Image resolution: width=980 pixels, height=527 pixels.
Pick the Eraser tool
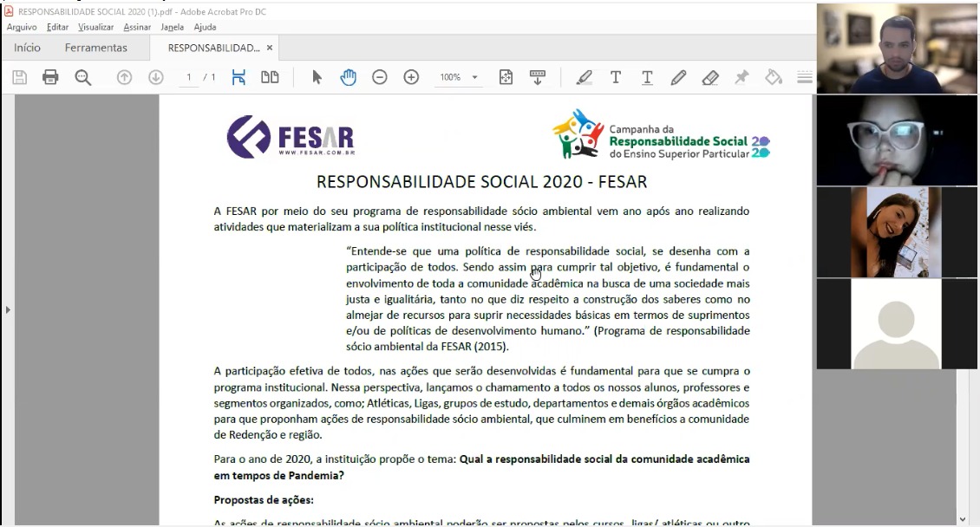(x=710, y=77)
